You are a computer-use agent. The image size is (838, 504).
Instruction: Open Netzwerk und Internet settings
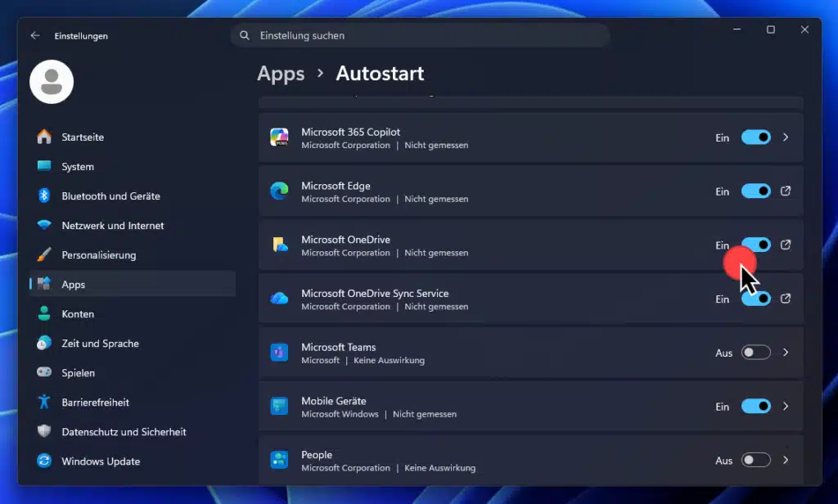click(x=133, y=225)
